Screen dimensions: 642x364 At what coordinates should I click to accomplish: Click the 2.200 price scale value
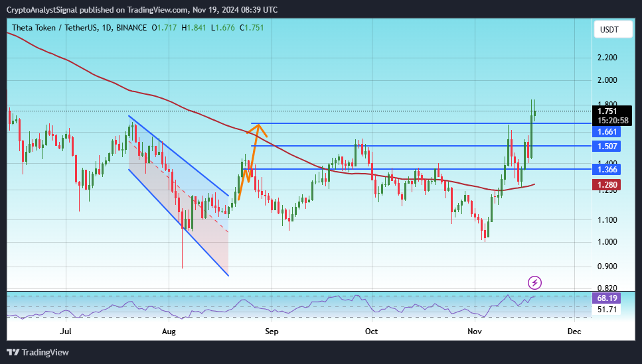tap(607, 58)
